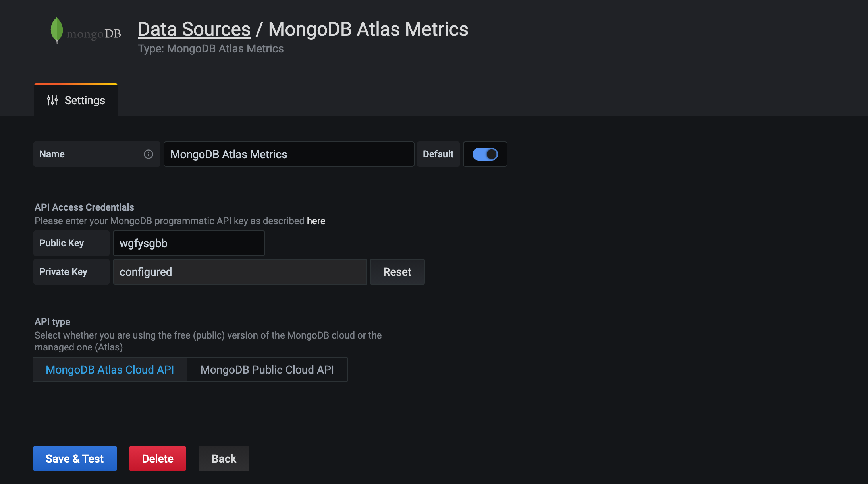Image resolution: width=868 pixels, height=484 pixels.
Task: Click the Reset private key icon
Action: click(397, 272)
